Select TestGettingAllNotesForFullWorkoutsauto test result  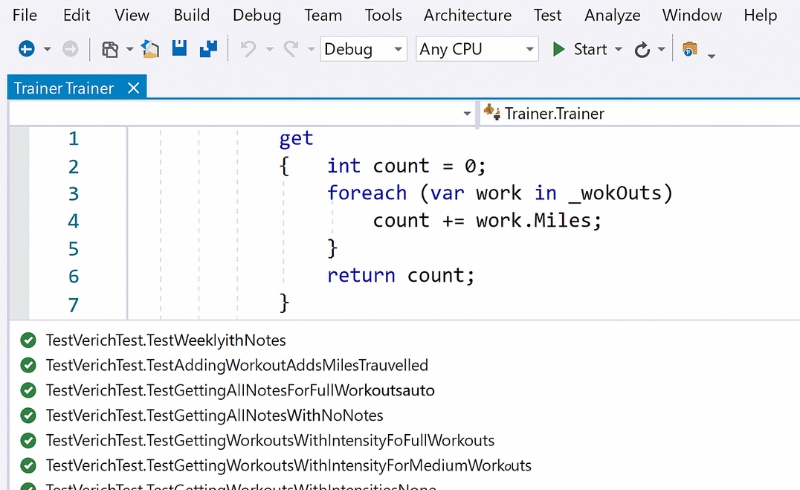240,390
